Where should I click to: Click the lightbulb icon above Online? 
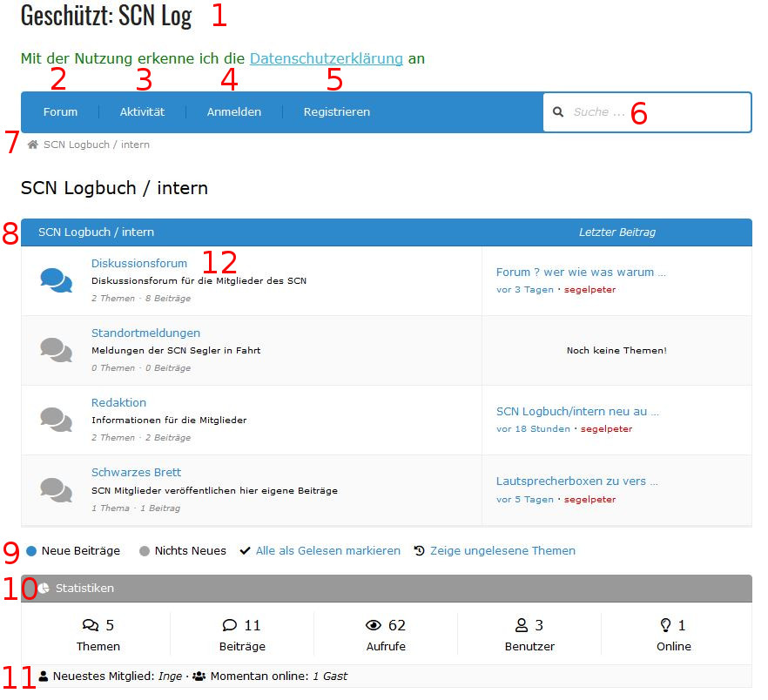tap(666, 625)
